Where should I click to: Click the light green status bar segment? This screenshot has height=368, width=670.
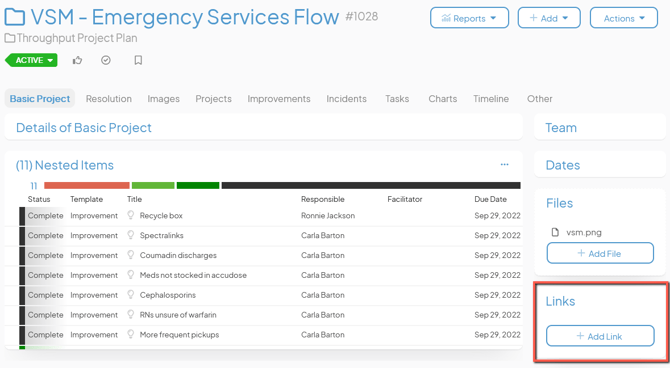click(153, 185)
